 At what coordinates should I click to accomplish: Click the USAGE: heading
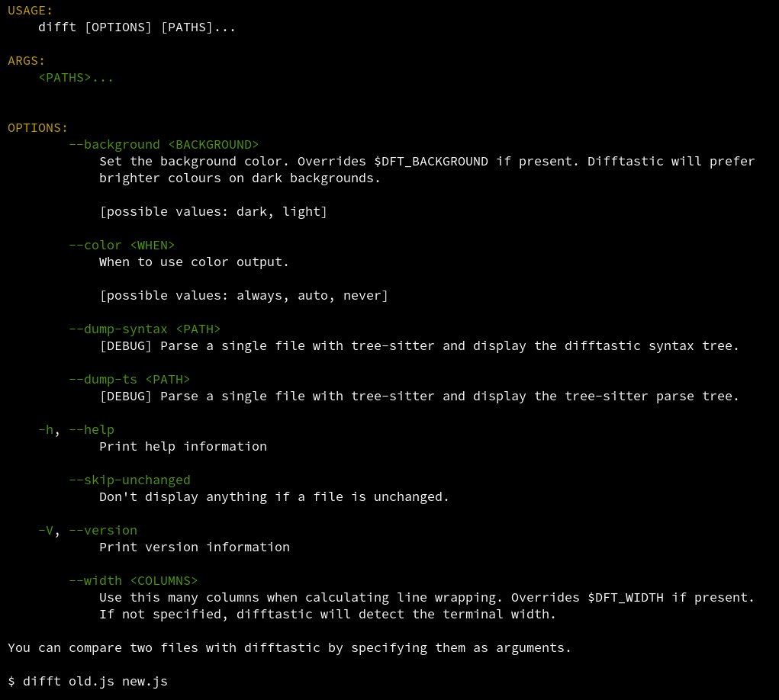click(30, 10)
